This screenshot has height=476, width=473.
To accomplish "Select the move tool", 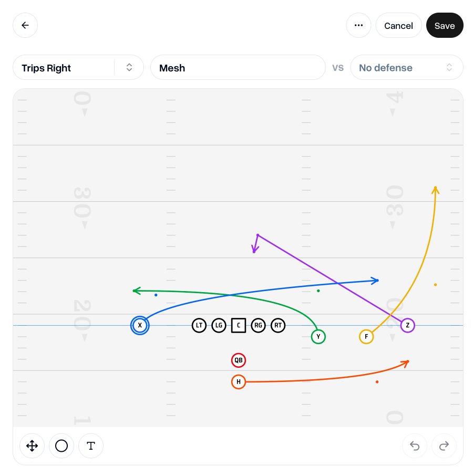I will pos(32,446).
